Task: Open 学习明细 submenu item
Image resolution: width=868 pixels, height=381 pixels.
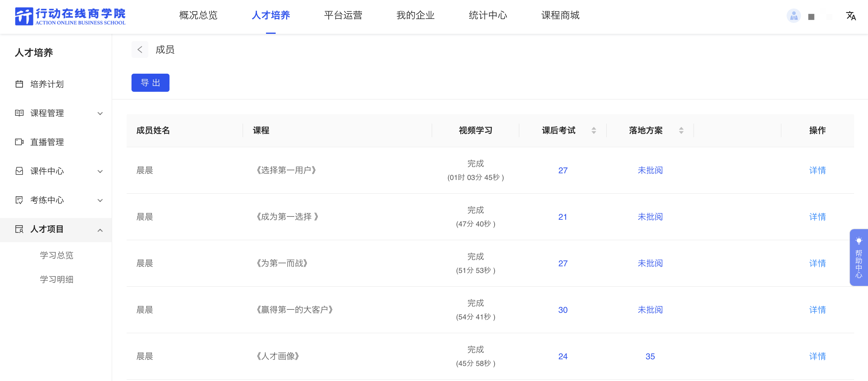Action: (x=57, y=279)
